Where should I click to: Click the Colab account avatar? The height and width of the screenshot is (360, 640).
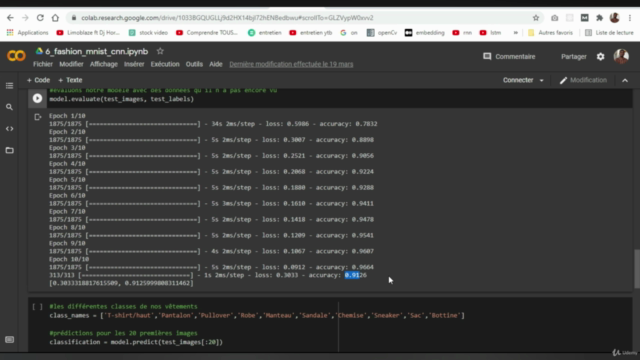click(x=621, y=56)
